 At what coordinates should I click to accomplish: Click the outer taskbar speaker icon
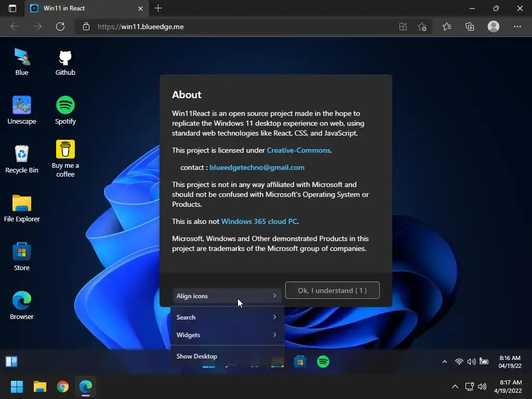(482, 387)
